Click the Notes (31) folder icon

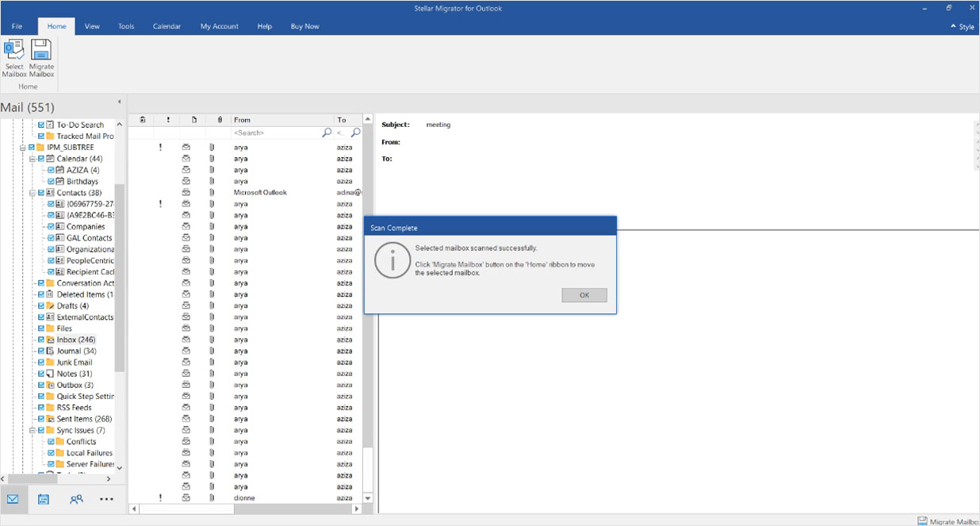pos(51,374)
